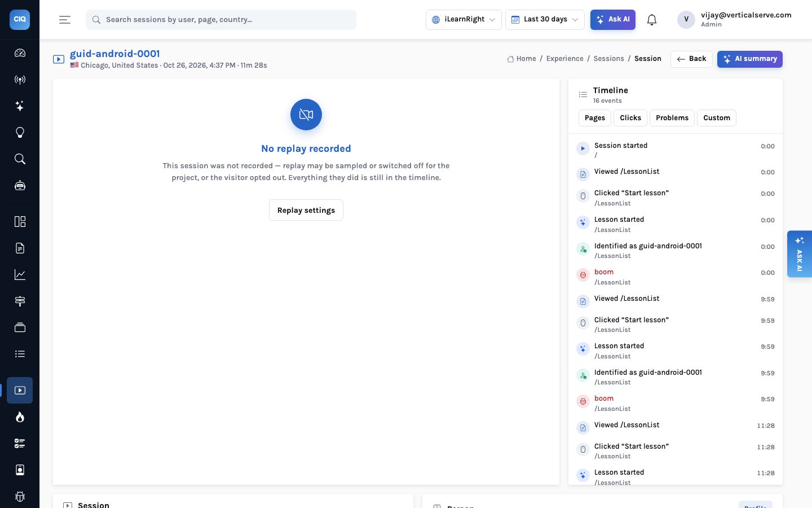Filter timeline by Pages
Image resolution: width=812 pixels, height=508 pixels.
coord(595,118)
